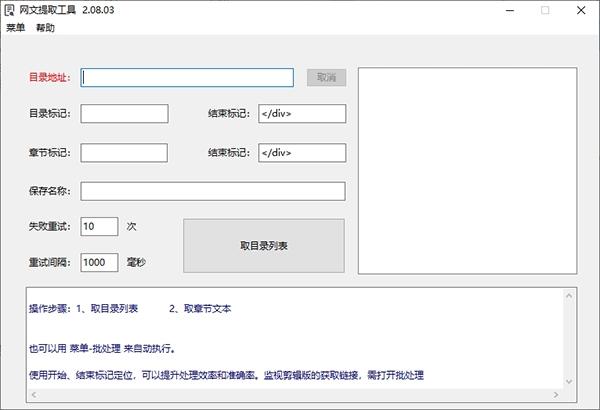Click the 重试间隔 label
The height and width of the screenshot is (410, 600).
coord(50,262)
